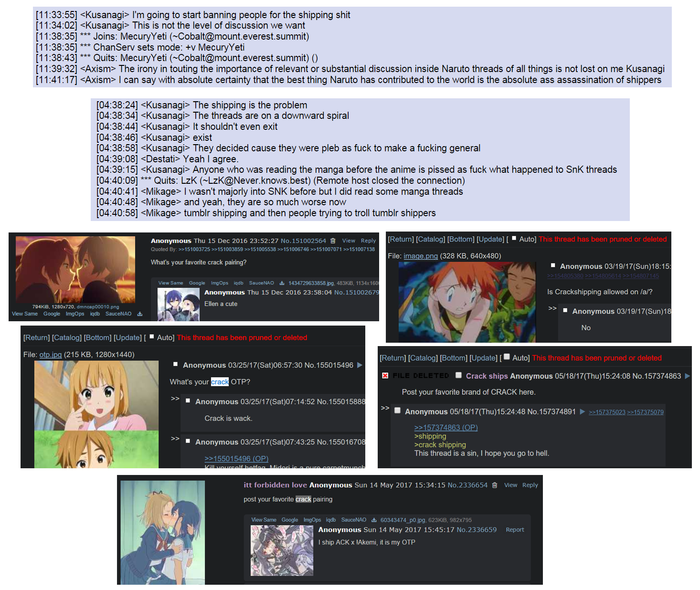Image resolution: width=700 pixels, height=590 pixels.
Task: Toggle Auto checkbox in otp.jpg thread header
Action: coord(152,337)
